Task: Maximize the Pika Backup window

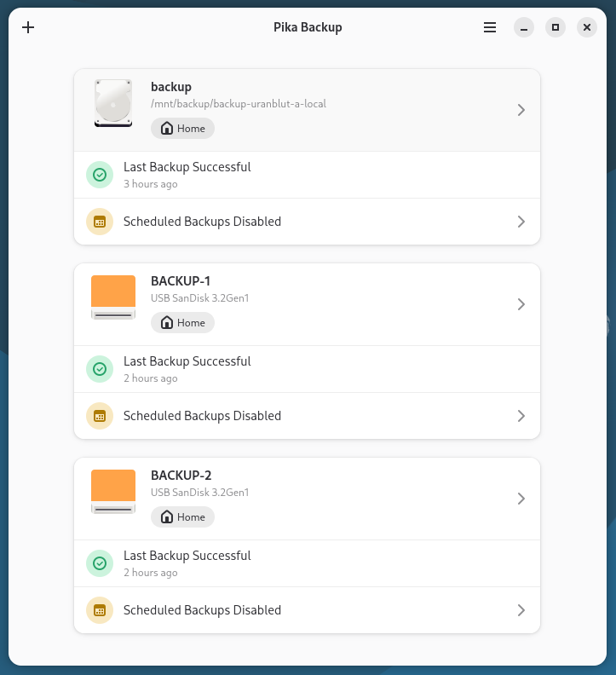Action: (x=556, y=27)
